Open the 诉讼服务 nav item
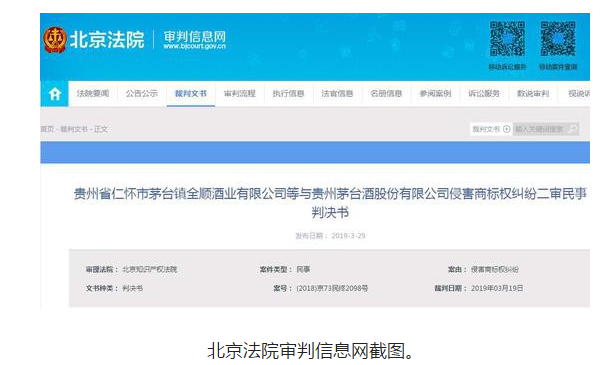The height and width of the screenshot is (365, 616). click(x=484, y=94)
